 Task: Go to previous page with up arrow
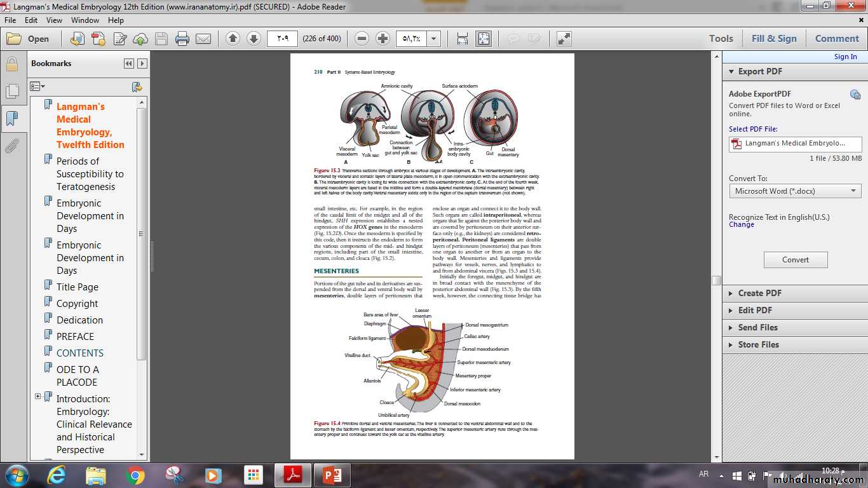pos(233,39)
